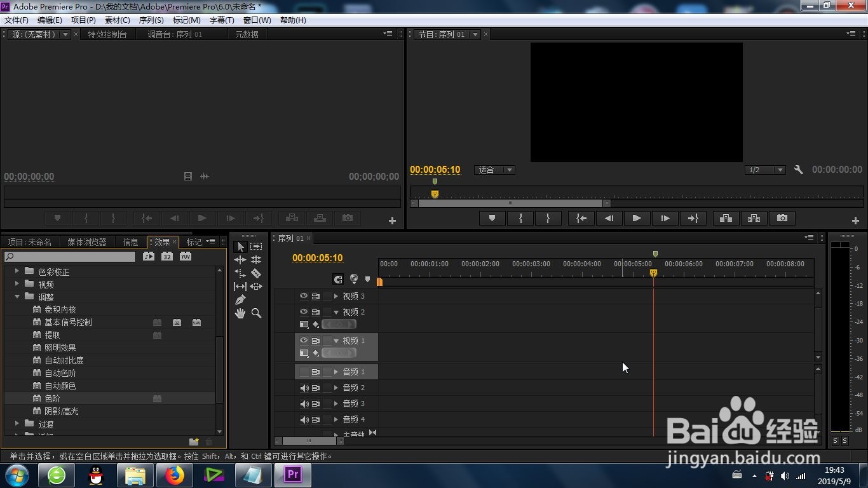Click the Lift button in program monitor

[726, 218]
